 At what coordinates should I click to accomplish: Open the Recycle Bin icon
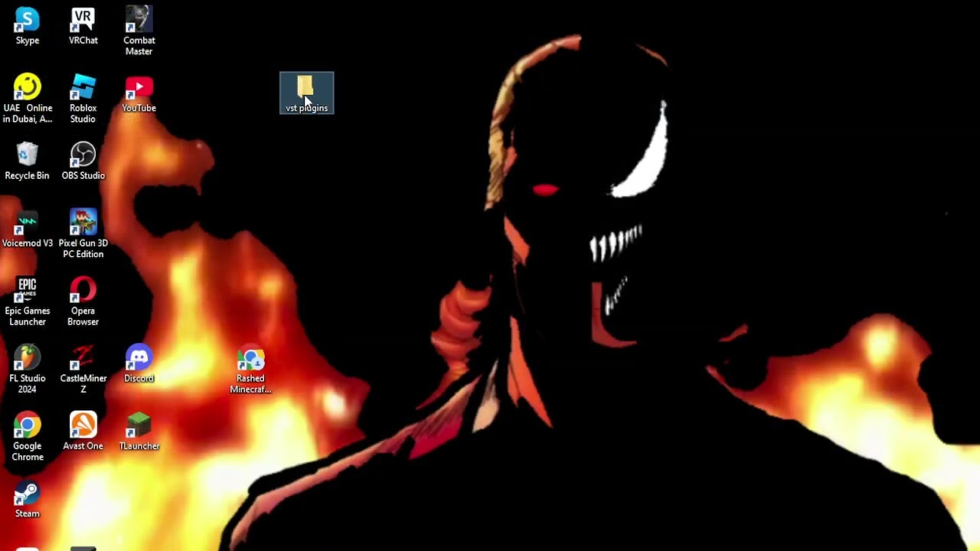[27, 161]
